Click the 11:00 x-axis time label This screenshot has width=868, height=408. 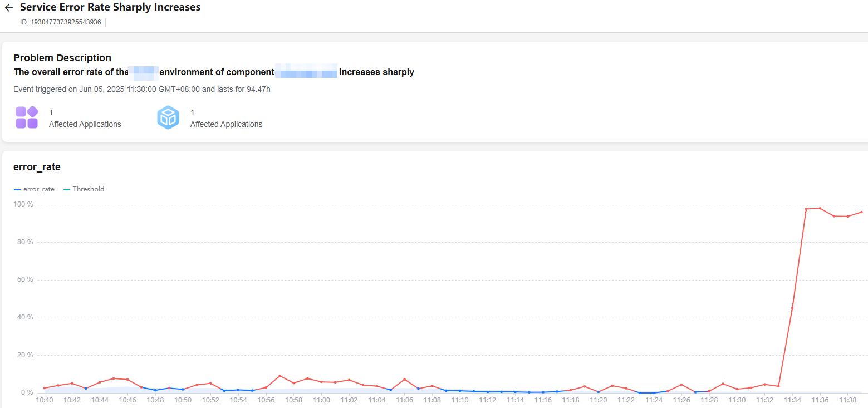point(321,400)
